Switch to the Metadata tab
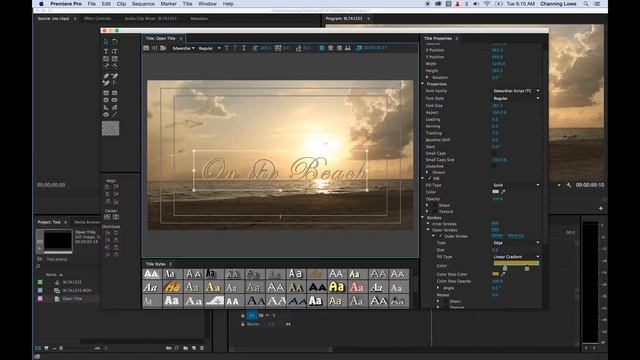Screen dimensions: 640x360 point(199,18)
